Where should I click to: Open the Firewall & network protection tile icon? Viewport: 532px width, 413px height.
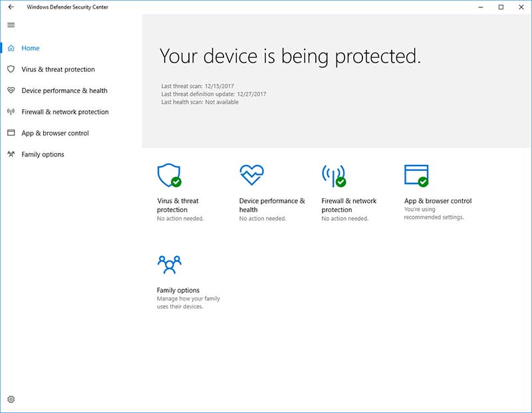[x=332, y=176]
